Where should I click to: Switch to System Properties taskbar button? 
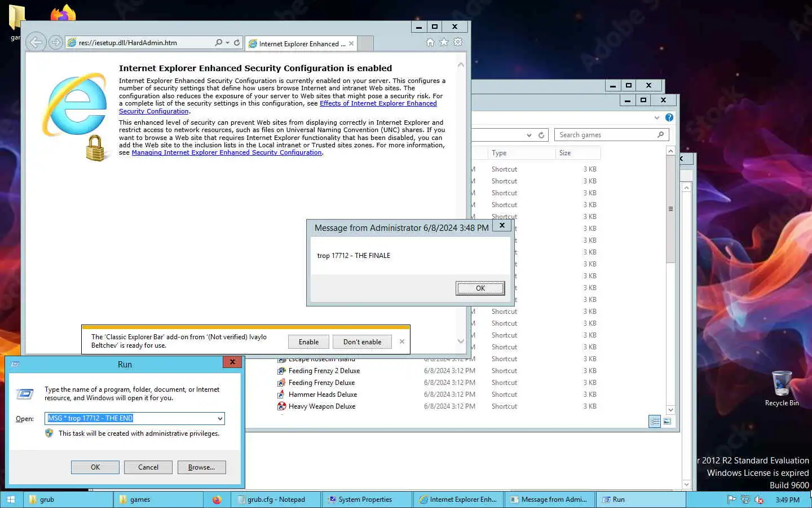[x=367, y=500]
